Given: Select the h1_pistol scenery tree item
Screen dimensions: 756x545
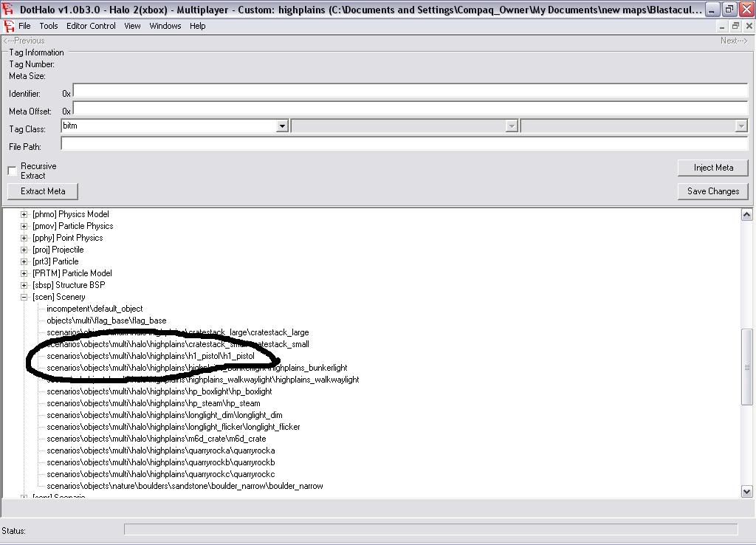Looking at the screenshot, I should [151, 356].
